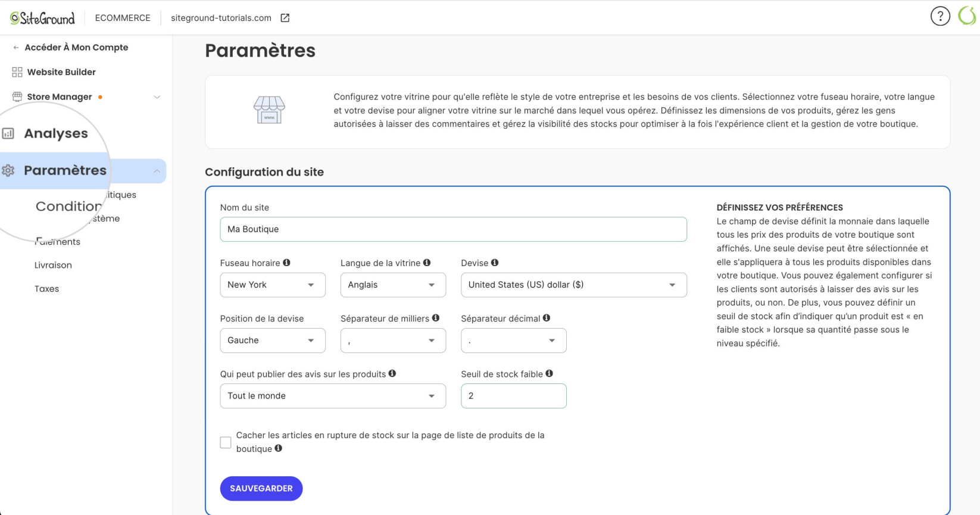The height and width of the screenshot is (515, 980).
Task: Click the 'Paramètres' page title
Action: pos(260,51)
